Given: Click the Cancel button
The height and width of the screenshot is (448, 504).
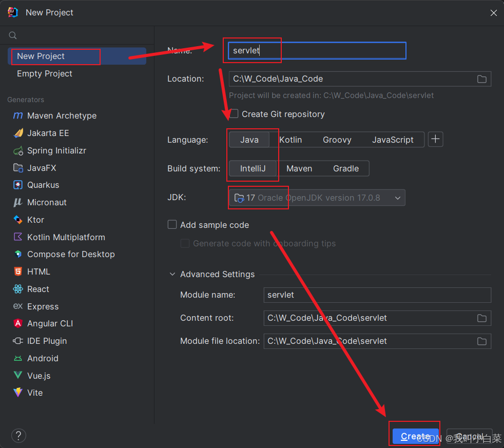Looking at the screenshot, I should pyautogui.click(x=469, y=436).
